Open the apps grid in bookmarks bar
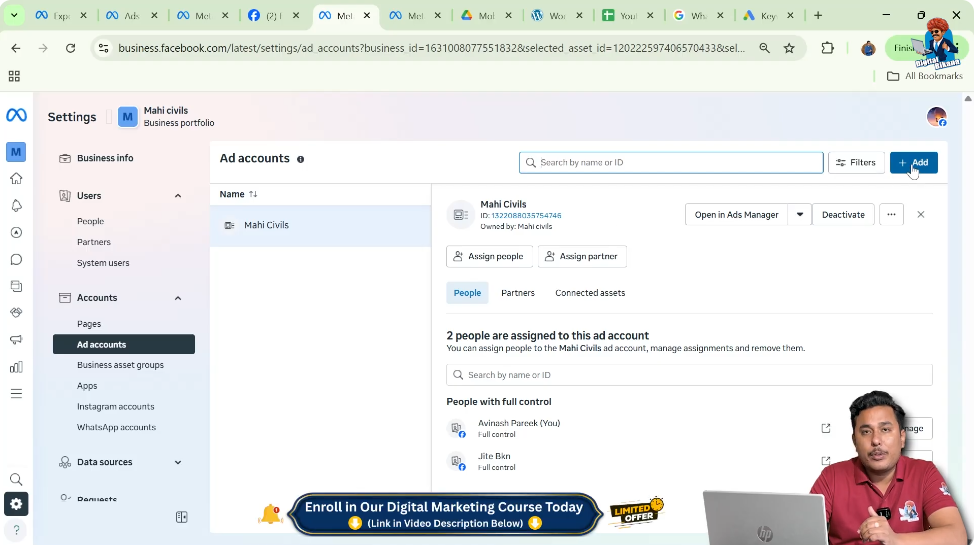 coord(14,76)
